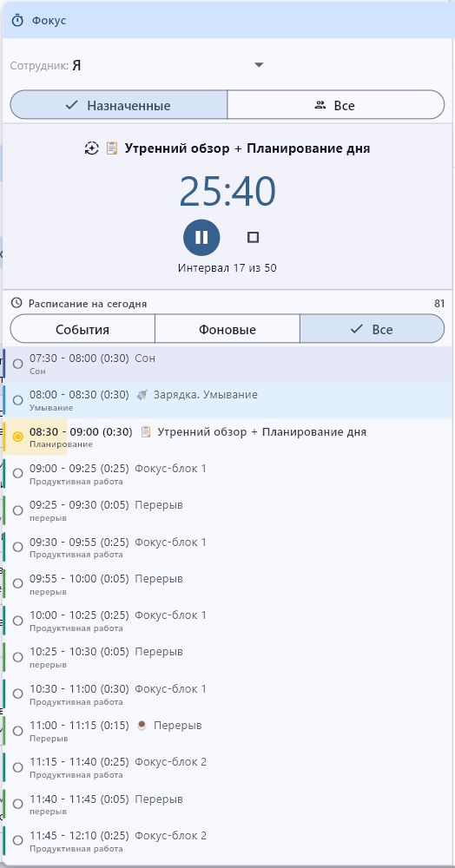Filter the schedule by События
Image resolution: width=455 pixels, height=868 pixels.
point(82,329)
